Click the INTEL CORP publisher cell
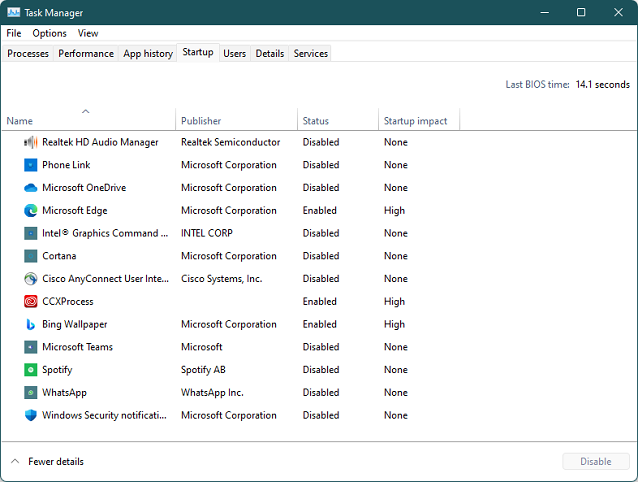Screen dimensions: 638x482 pyautogui.click(x=207, y=233)
